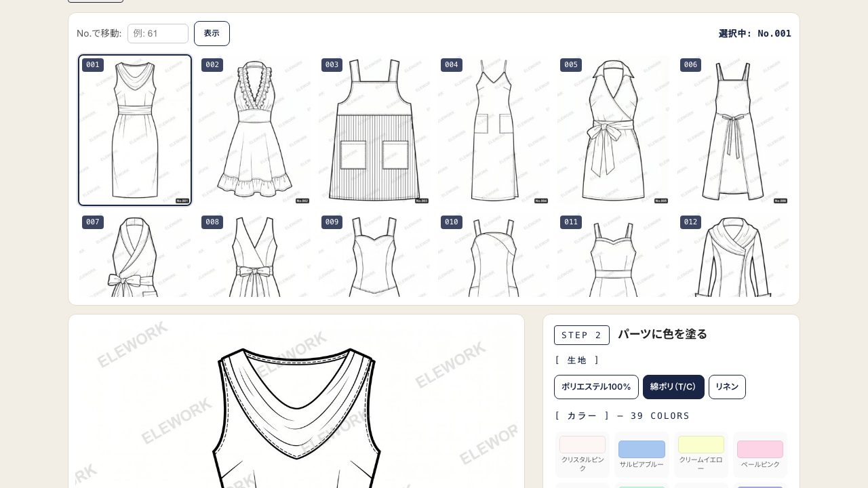Image resolution: width=868 pixels, height=488 pixels.
Task: Click the large dress preview drawing
Action: (x=296, y=405)
